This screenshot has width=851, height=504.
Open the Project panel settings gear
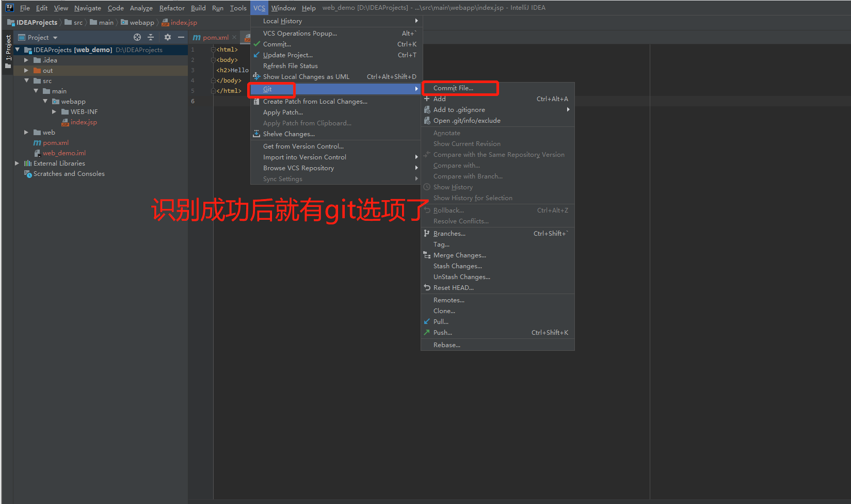pos(168,37)
